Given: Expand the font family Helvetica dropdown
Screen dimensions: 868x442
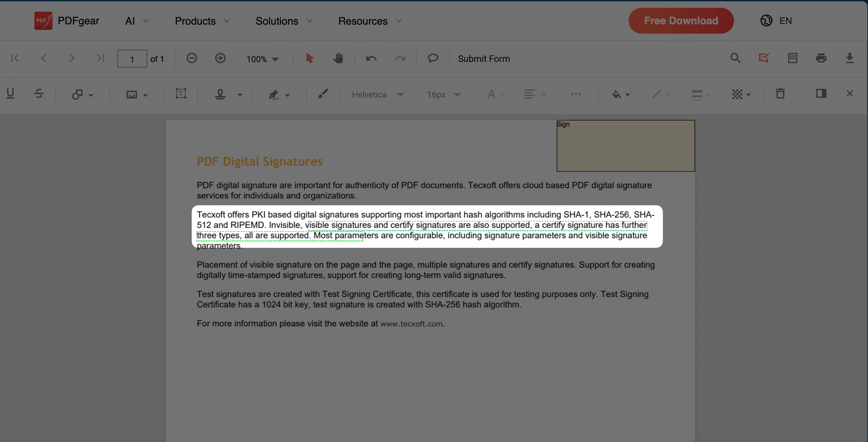Looking at the screenshot, I should click(400, 94).
